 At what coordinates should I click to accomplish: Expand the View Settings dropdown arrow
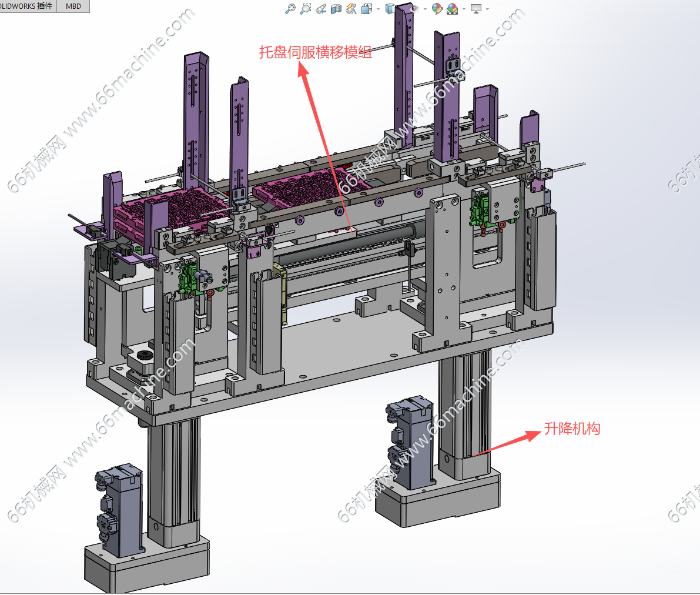coord(487,9)
